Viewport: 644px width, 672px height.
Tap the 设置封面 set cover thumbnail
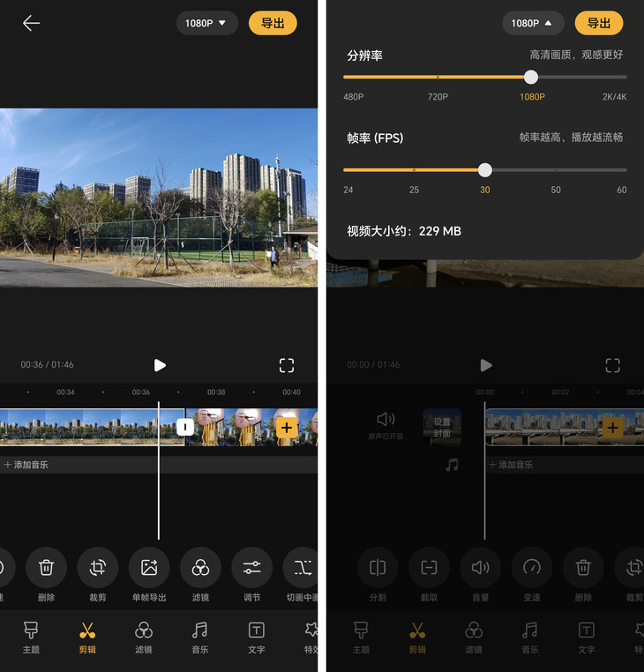(x=442, y=428)
